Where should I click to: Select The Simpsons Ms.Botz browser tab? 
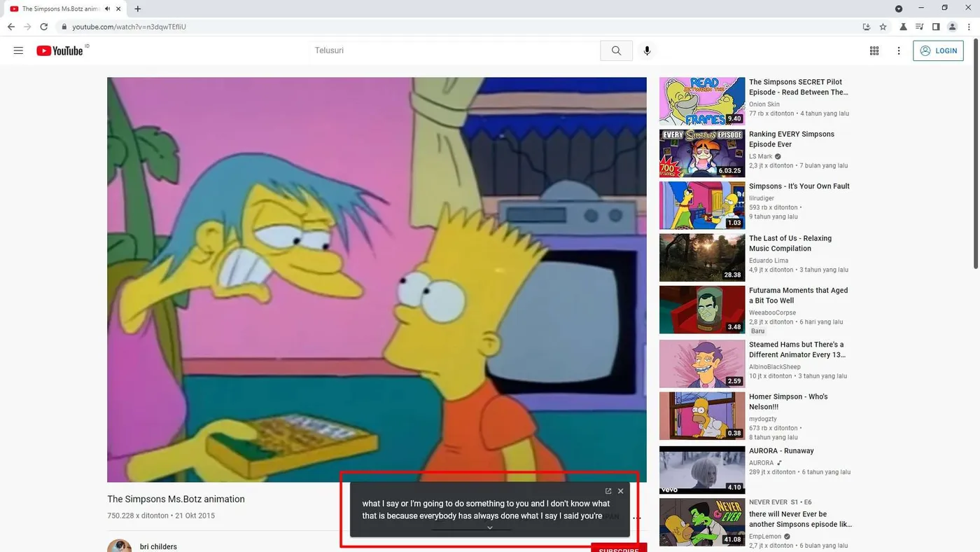point(65,9)
